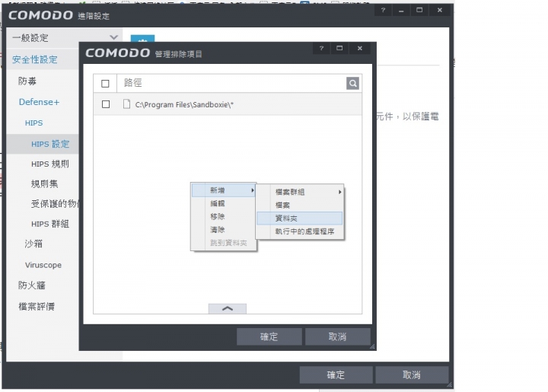The height and width of the screenshot is (392, 548).
Task: Close the 管理排除項目 dialog
Action: [x=360, y=48]
